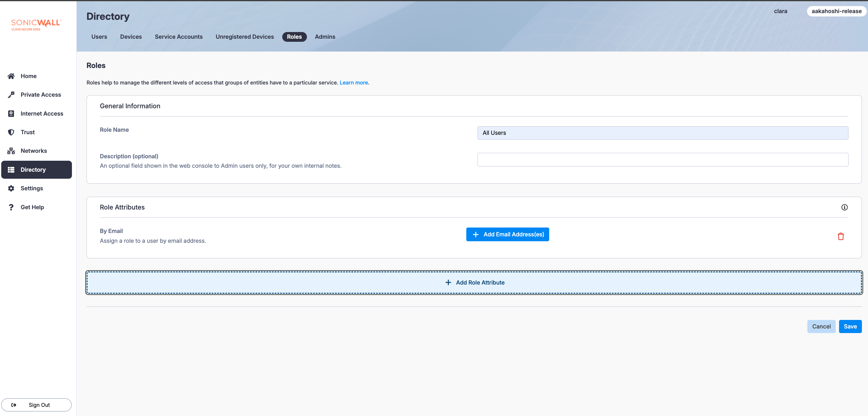Click the SonicWall logo
The width and height of the screenshot is (868, 416).
pos(36,25)
